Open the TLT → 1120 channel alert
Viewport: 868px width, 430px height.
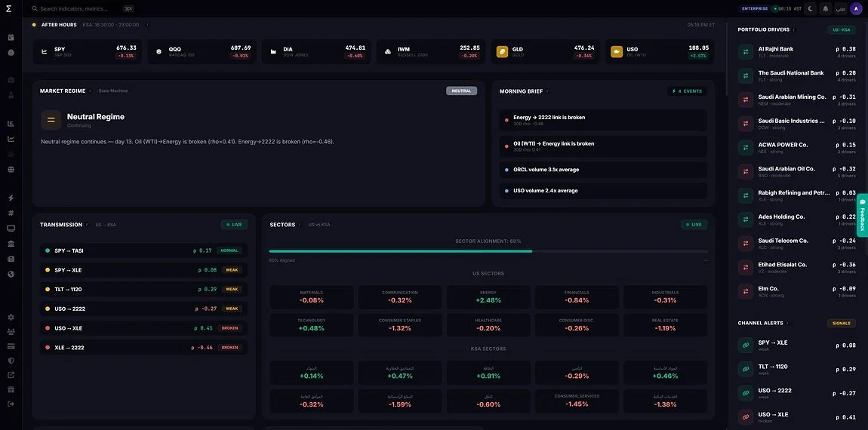[x=798, y=369]
